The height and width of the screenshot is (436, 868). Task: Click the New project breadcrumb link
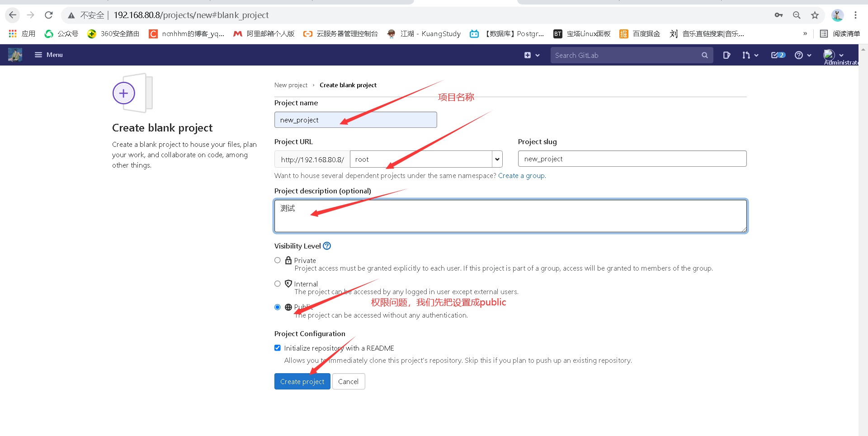[291, 85]
